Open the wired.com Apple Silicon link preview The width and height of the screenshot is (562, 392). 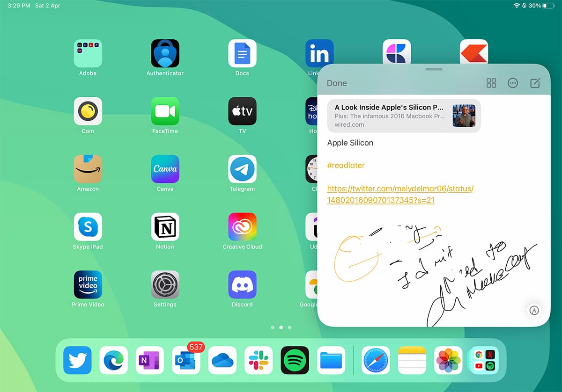point(404,116)
